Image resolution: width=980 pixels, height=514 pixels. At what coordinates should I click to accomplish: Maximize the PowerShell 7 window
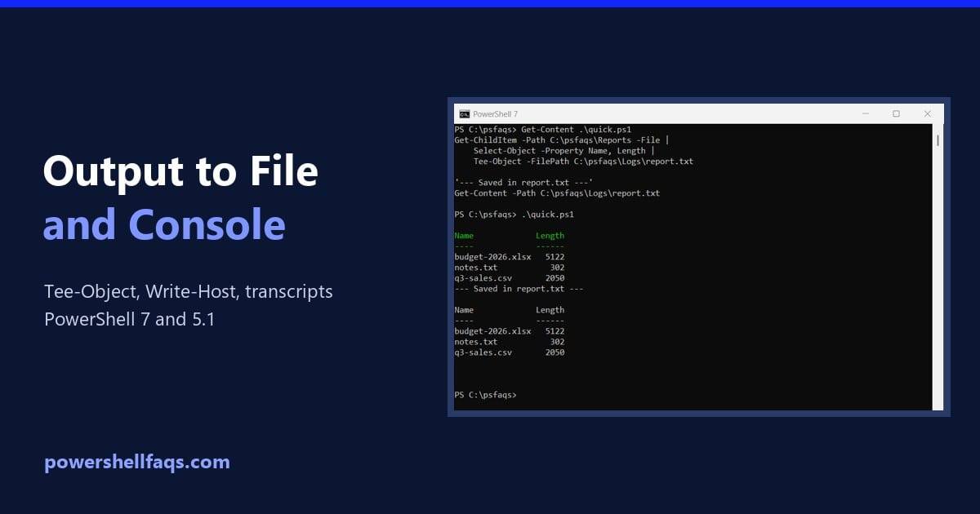(x=896, y=113)
